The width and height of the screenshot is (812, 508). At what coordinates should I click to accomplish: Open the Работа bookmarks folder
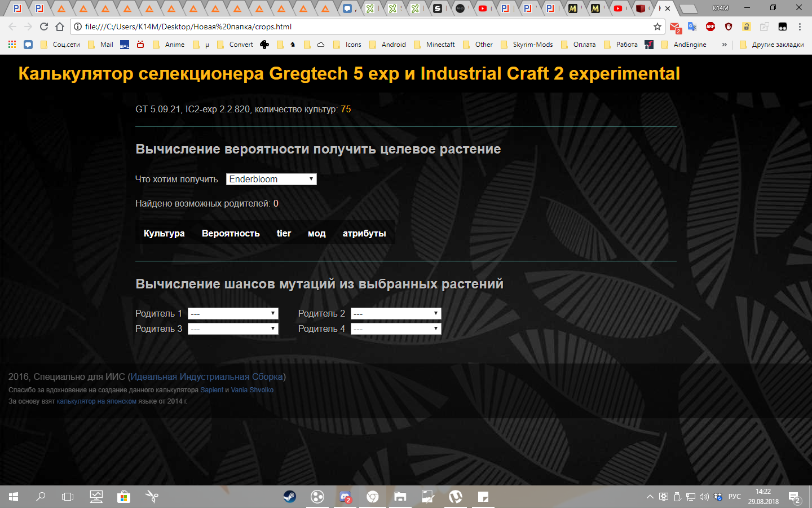point(621,45)
